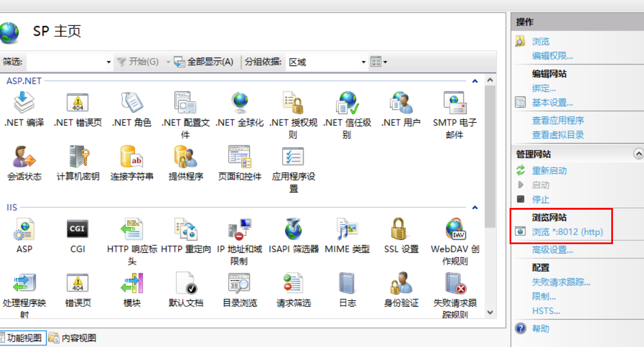Open the 模块 feature icon

132,283
